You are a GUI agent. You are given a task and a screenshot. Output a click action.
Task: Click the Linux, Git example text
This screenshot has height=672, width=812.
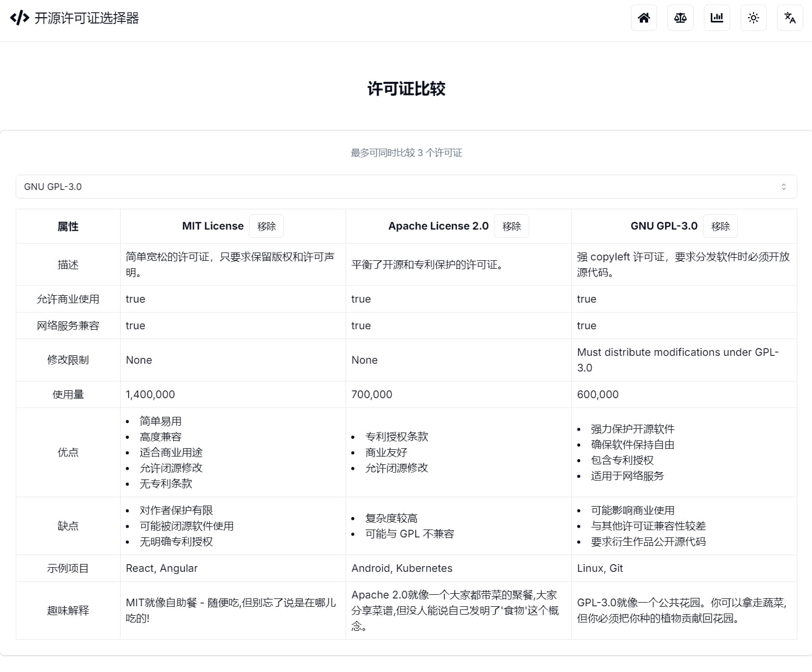[600, 568]
